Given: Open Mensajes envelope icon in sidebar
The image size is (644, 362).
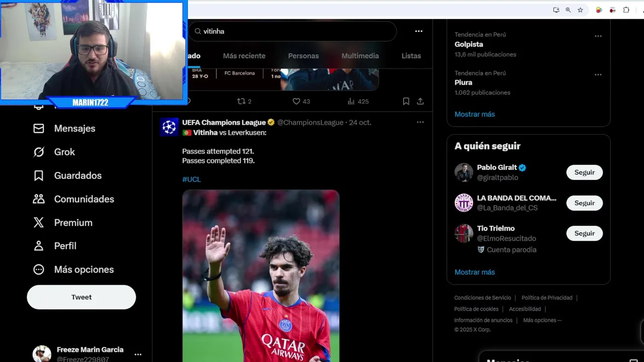Looking at the screenshot, I should coord(39,128).
